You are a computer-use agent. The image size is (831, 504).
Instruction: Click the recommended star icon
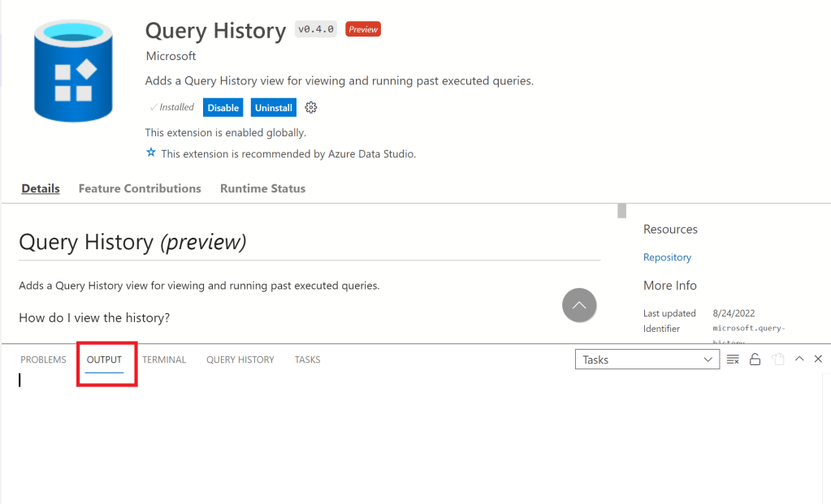point(150,153)
